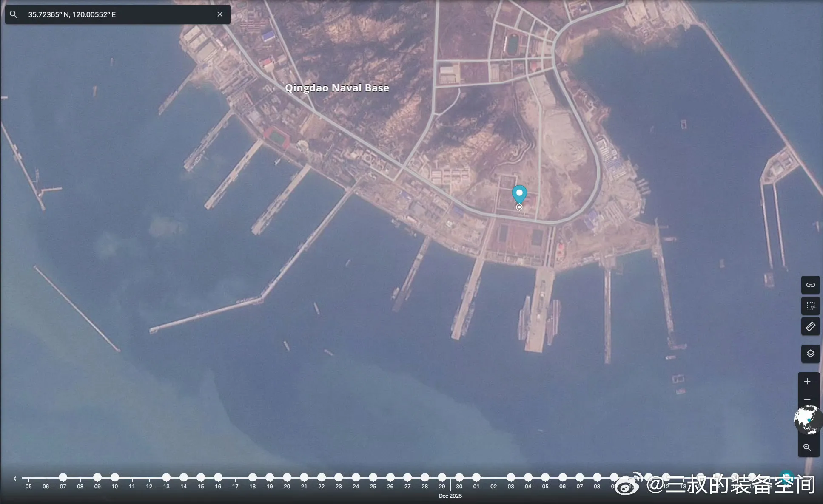Click the magnifier zoom-to-location icon
Image resolution: width=823 pixels, height=504 pixels.
807,447
